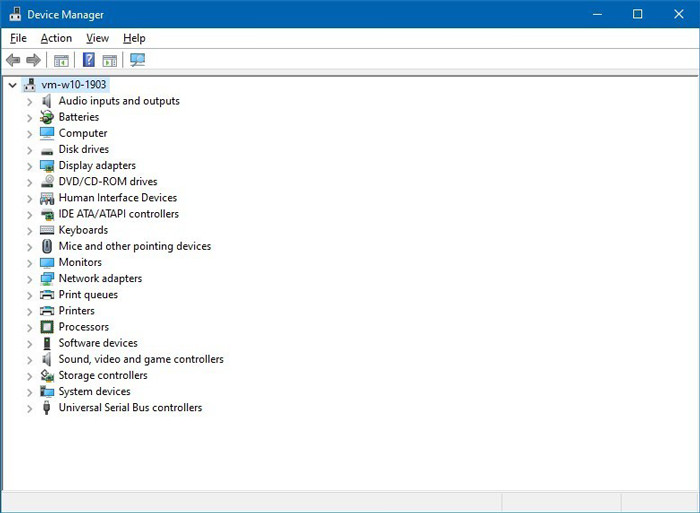This screenshot has height=513, width=700.
Task: Open the File menu
Action: coord(18,38)
